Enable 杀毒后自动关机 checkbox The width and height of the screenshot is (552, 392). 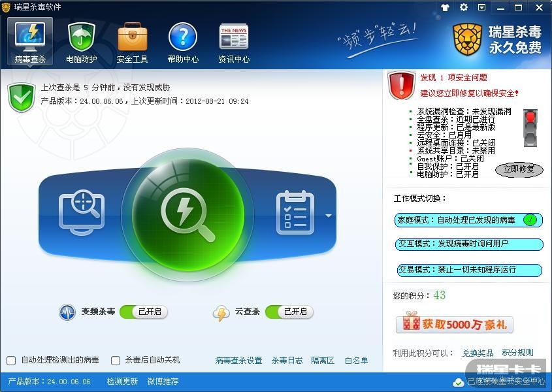tap(116, 360)
